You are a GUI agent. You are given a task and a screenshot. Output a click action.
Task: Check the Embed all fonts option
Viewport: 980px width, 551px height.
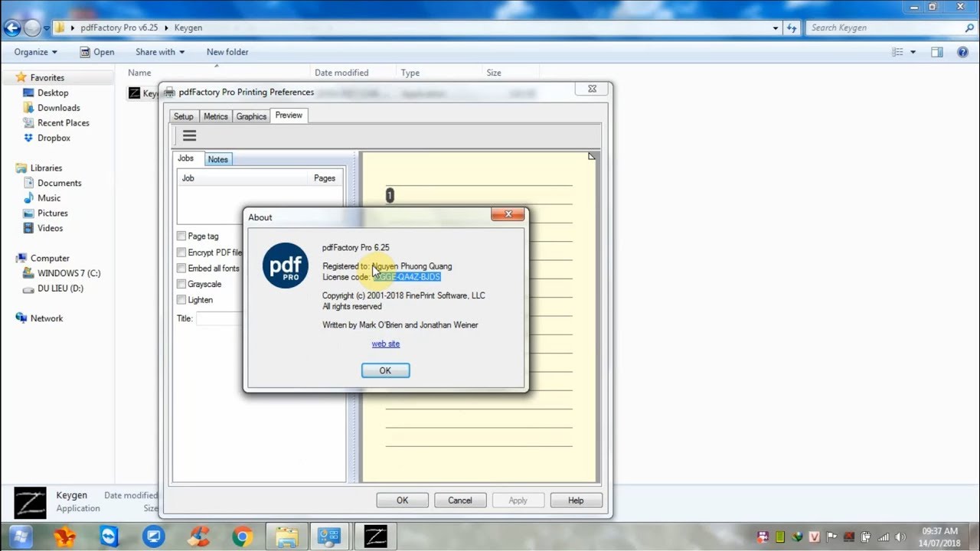(181, 269)
